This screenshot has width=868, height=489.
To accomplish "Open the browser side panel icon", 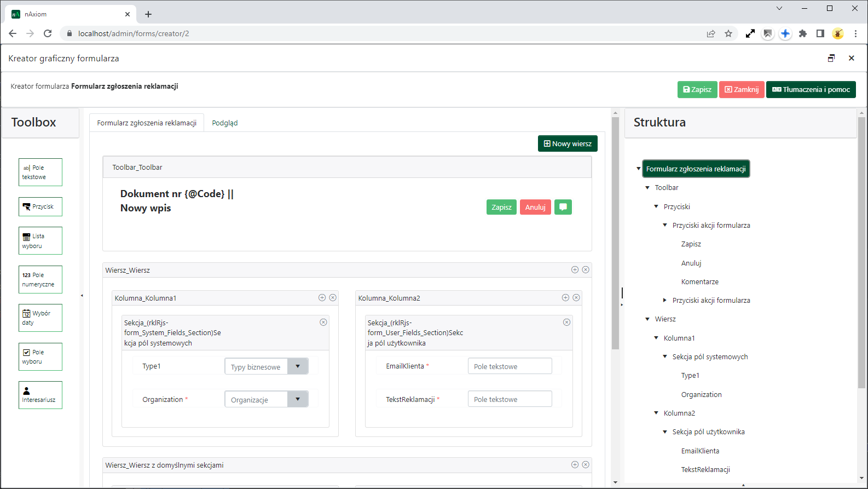I will pyautogui.click(x=820, y=33).
